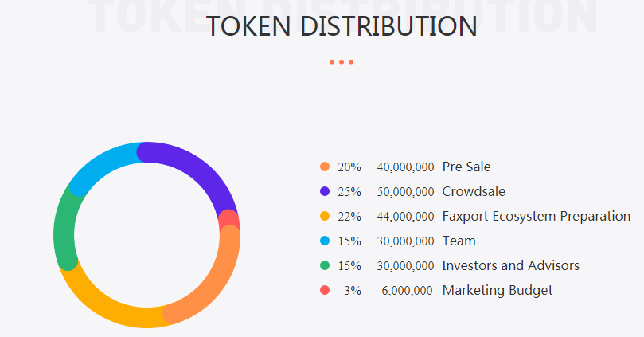The height and width of the screenshot is (337, 644).
Task: Click the "50,000,000" amount
Action: (405, 192)
